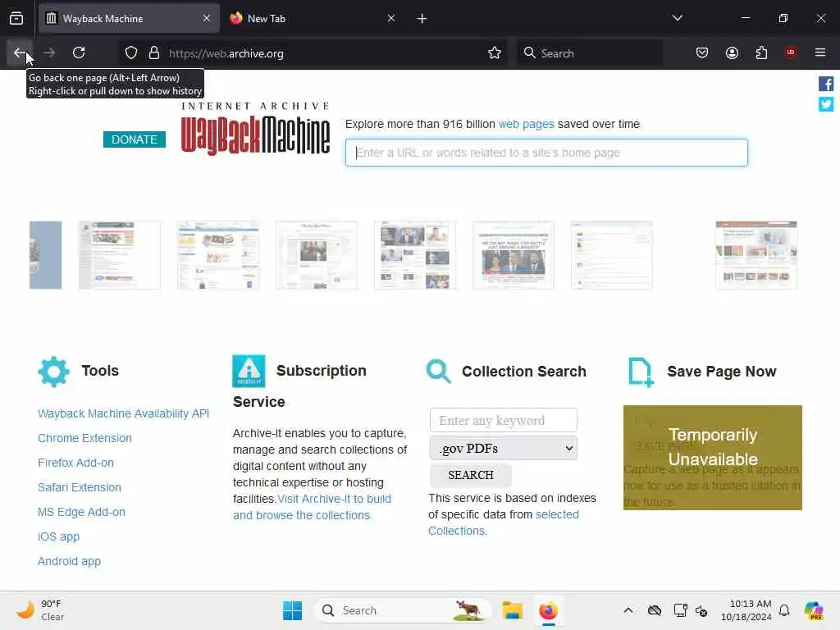840x630 pixels.
Task: Open the 'selected Collections' link
Action: [x=504, y=523]
